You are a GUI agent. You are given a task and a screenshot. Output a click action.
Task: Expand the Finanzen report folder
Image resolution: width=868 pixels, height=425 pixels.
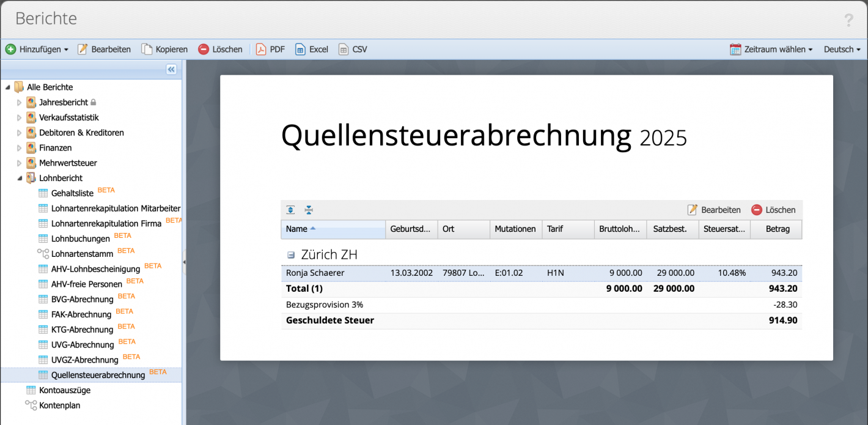click(19, 147)
